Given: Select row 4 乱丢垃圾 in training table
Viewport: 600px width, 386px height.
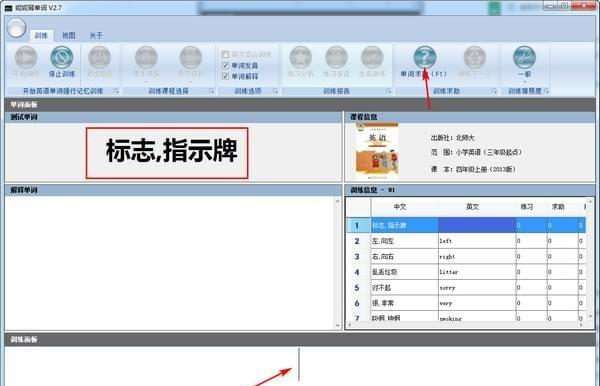Looking at the screenshot, I should tap(466, 272).
